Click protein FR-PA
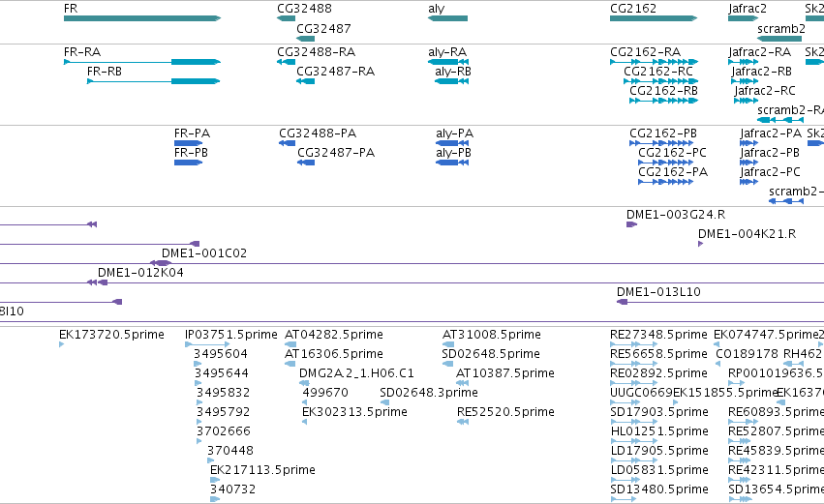The image size is (824, 504). tap(192, 133)
